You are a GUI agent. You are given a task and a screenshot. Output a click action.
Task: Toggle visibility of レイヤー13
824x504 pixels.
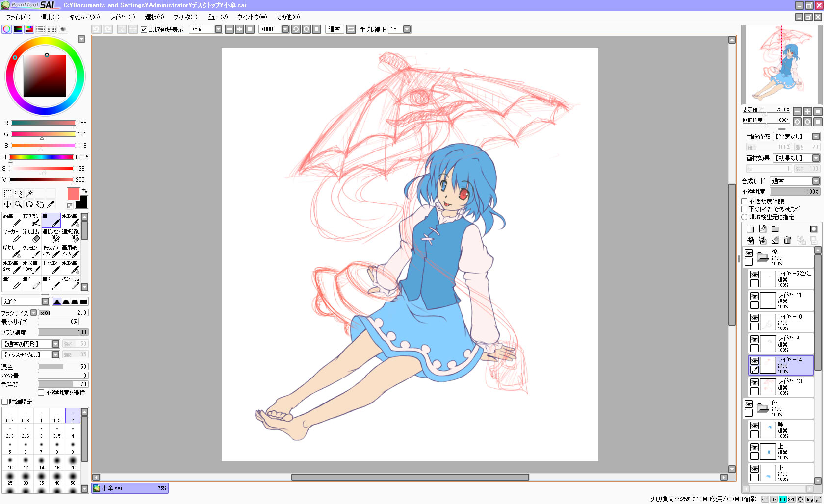point(754,382)
